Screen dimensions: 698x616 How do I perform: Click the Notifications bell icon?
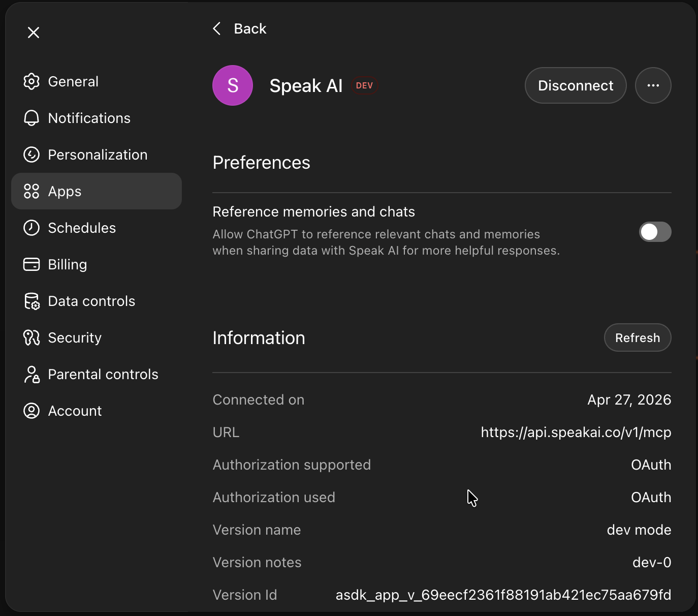[31, 118]
